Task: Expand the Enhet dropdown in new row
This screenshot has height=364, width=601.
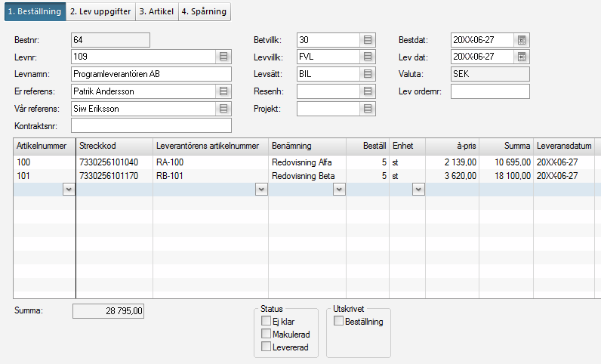Action: [x=418, y=190]
